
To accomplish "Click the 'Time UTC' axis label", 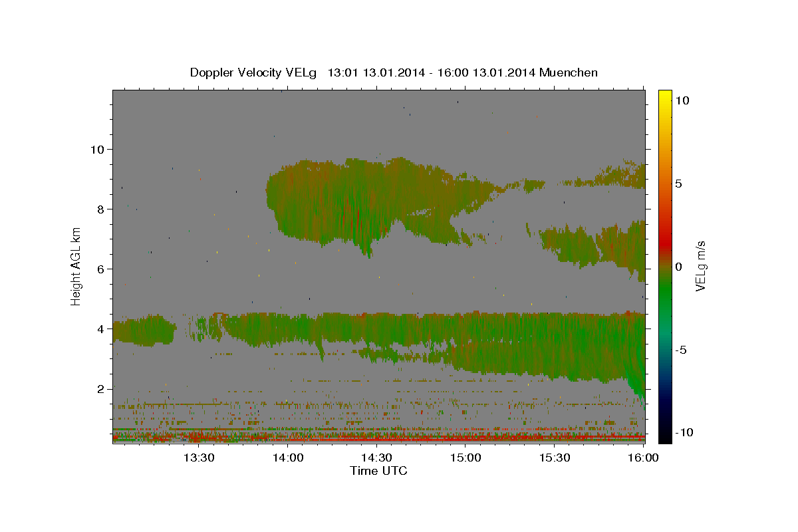I will click(378, 471).
